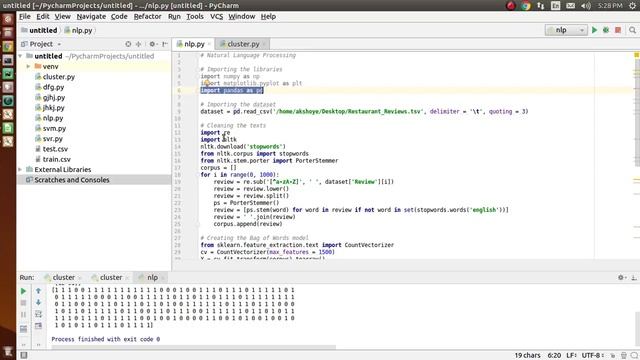The width and height of the screenshot is (640, 360).
Task: Collapse all icon in Project panel header
Action: 138,44
